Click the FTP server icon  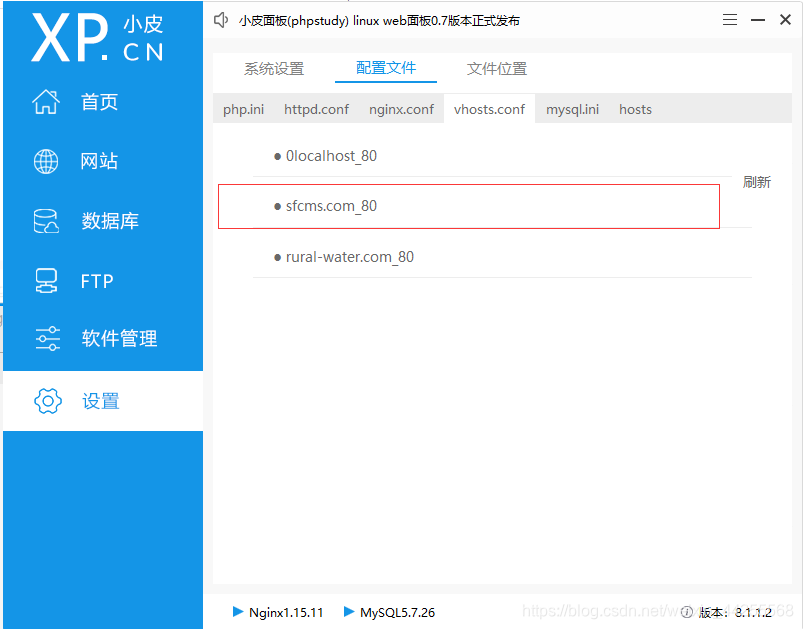(46, 281)
